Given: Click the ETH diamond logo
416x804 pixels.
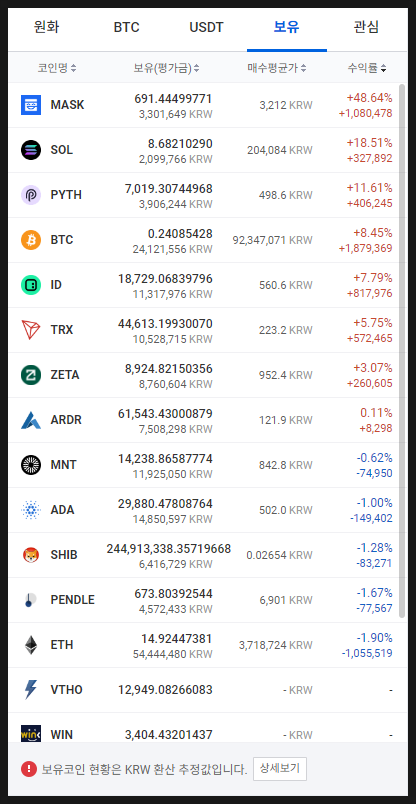Looking at the screenshot, I should click(31, 645).
